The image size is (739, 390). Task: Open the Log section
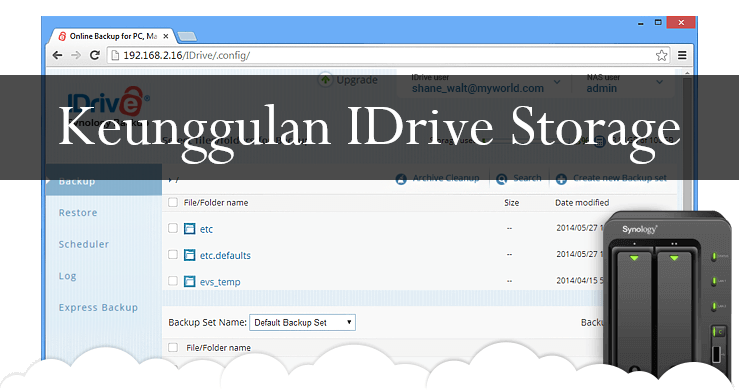[x=67, y=276]
